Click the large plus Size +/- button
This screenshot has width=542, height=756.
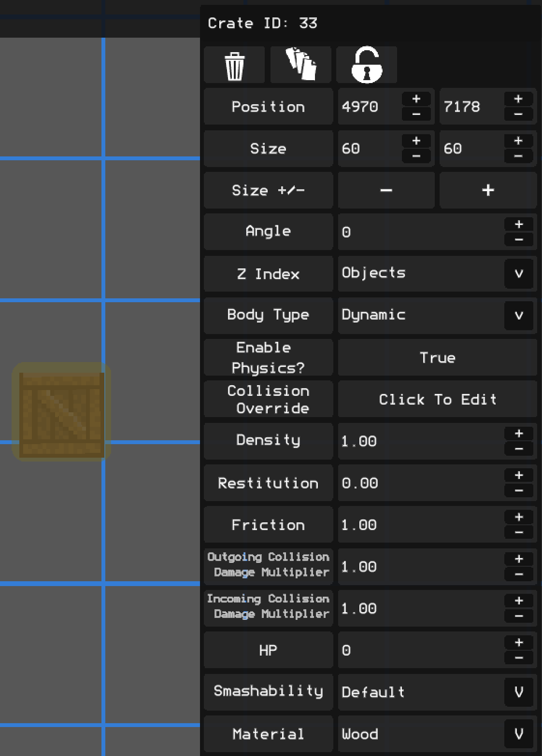(488, 190)
